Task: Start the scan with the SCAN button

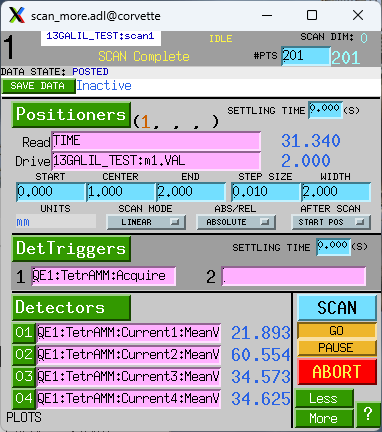Action: click(337, 307)
